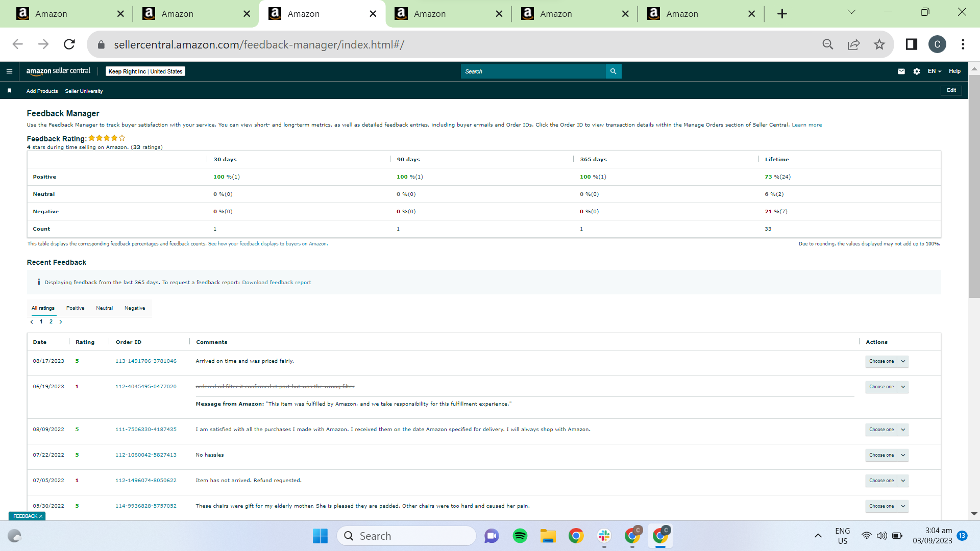980x551 pixels.
Task: Switch to the Positive tab
Action: (x=76, y=308)
